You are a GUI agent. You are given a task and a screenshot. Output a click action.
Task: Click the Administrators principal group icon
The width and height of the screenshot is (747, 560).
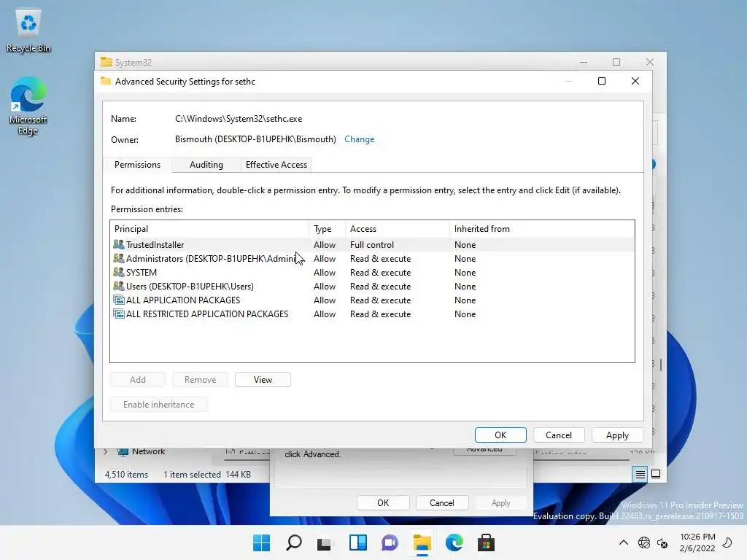tap(119, 259)
